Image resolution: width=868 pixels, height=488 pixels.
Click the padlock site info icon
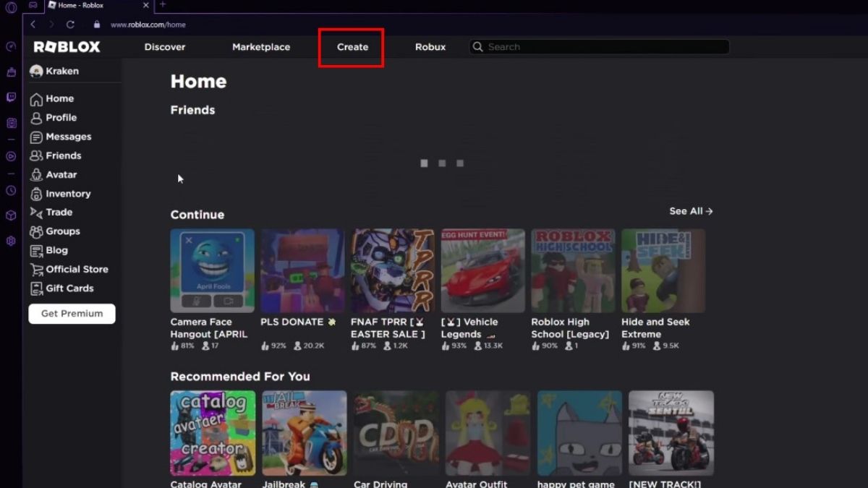pyautogui.click(x=97, y=24)
